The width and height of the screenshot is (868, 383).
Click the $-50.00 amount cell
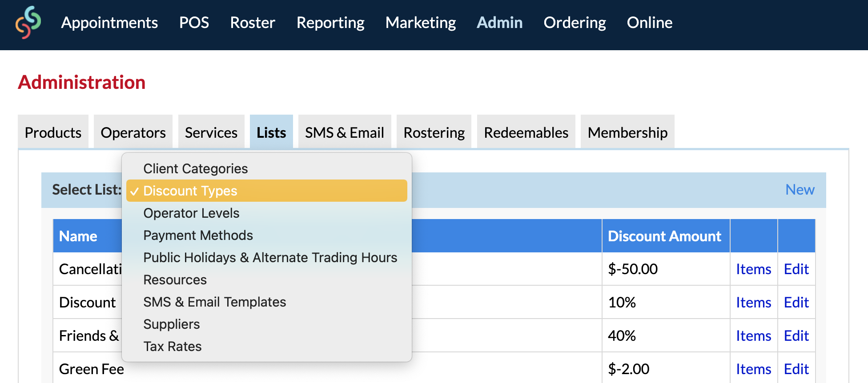pos(666,269)
